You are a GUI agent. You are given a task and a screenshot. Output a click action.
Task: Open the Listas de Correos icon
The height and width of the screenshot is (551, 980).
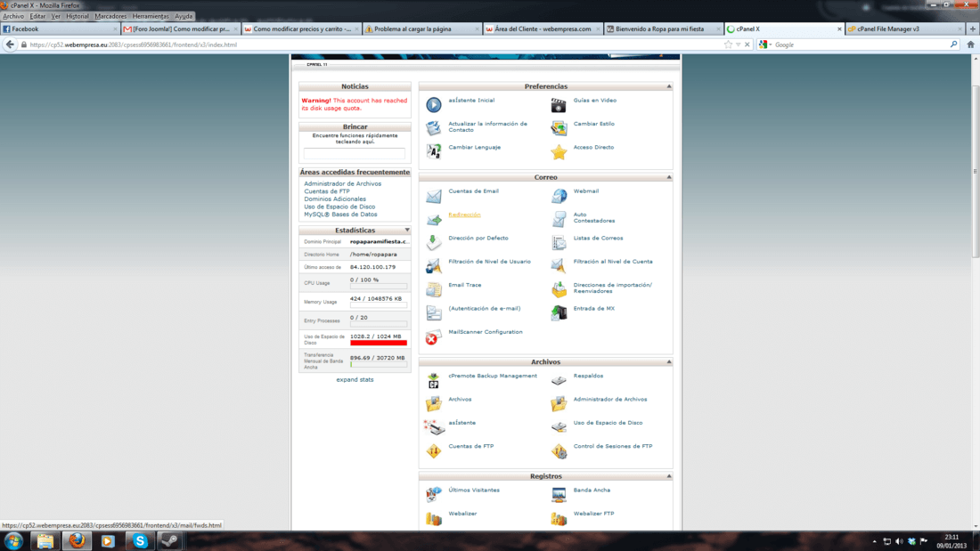pos(559,242)
